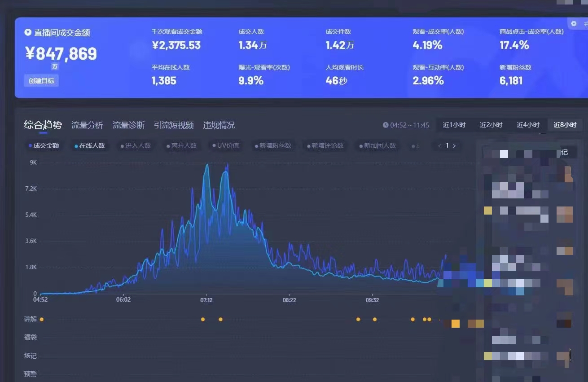
Task: Click the 08:22 x-axis label
Action: [289, 300]
